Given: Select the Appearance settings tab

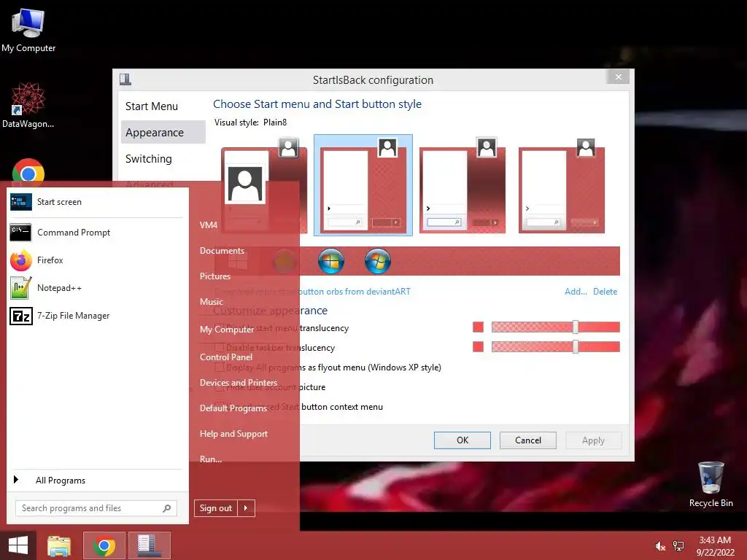Looking at the screenshot, I should click(x=163, y=133).
